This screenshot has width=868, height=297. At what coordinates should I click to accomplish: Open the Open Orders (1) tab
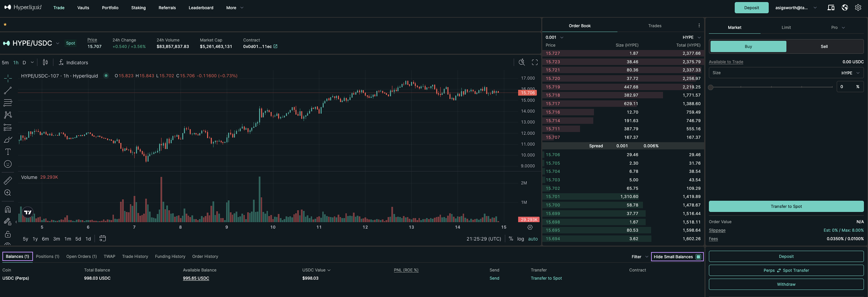pyautogui.click(x=82, y=257)
